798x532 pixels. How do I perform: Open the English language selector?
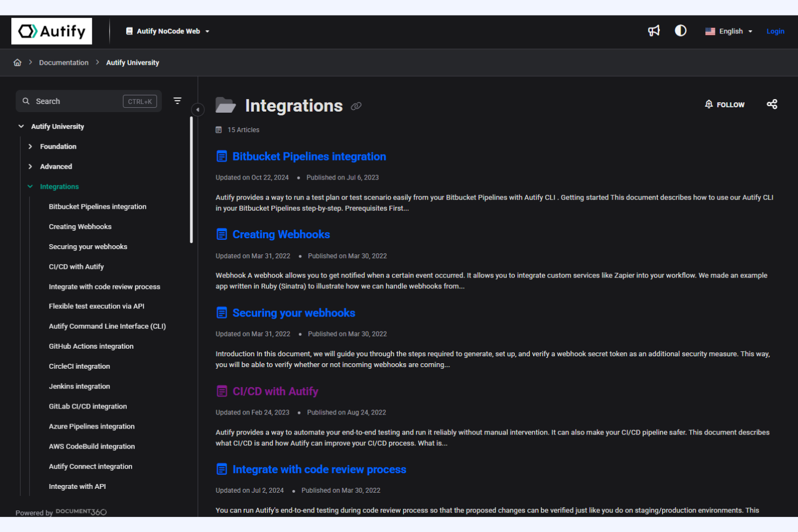pos(728,31)
